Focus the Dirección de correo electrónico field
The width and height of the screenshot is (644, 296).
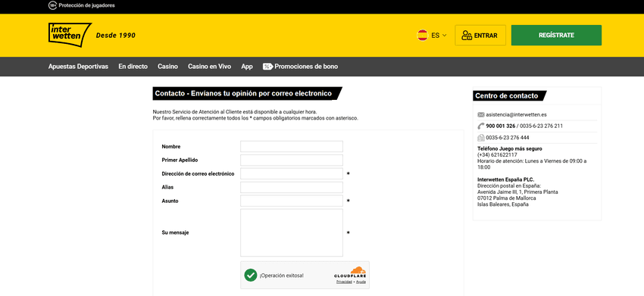coord(292,173)
